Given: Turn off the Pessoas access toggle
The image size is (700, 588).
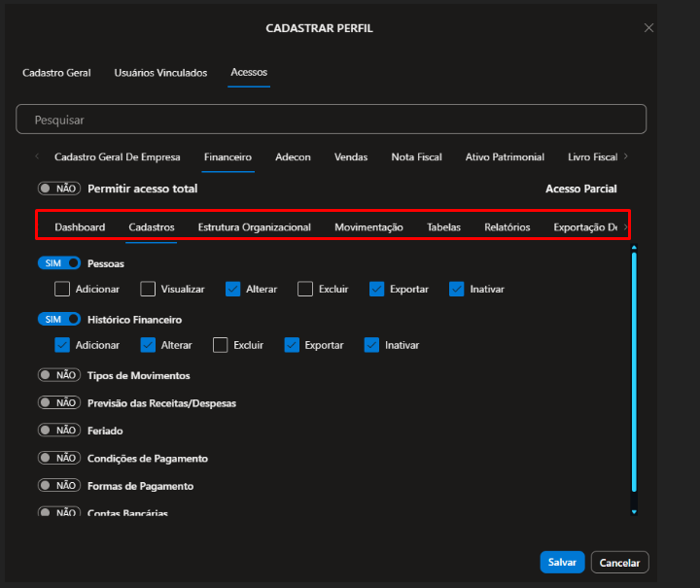Looking at the screenshot, I should [x=58, y=263].
